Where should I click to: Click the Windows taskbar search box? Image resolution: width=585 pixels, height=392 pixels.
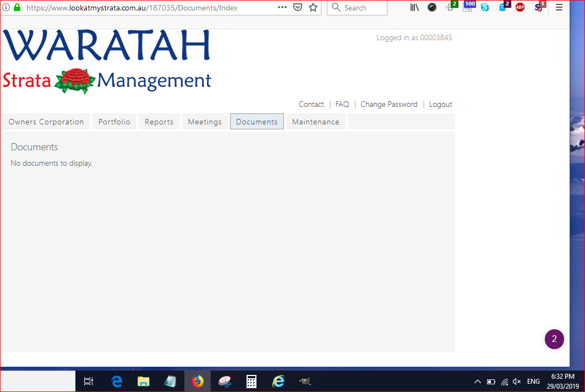coord(37,381)
